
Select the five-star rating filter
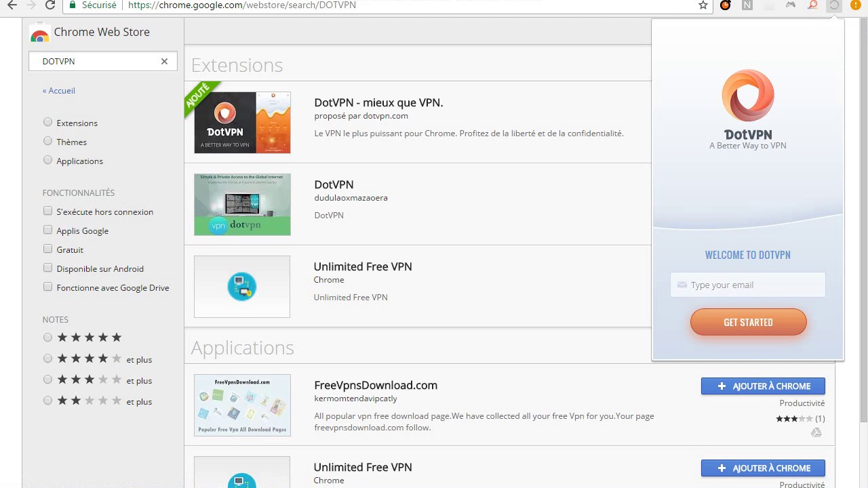[x=47, y=337]
